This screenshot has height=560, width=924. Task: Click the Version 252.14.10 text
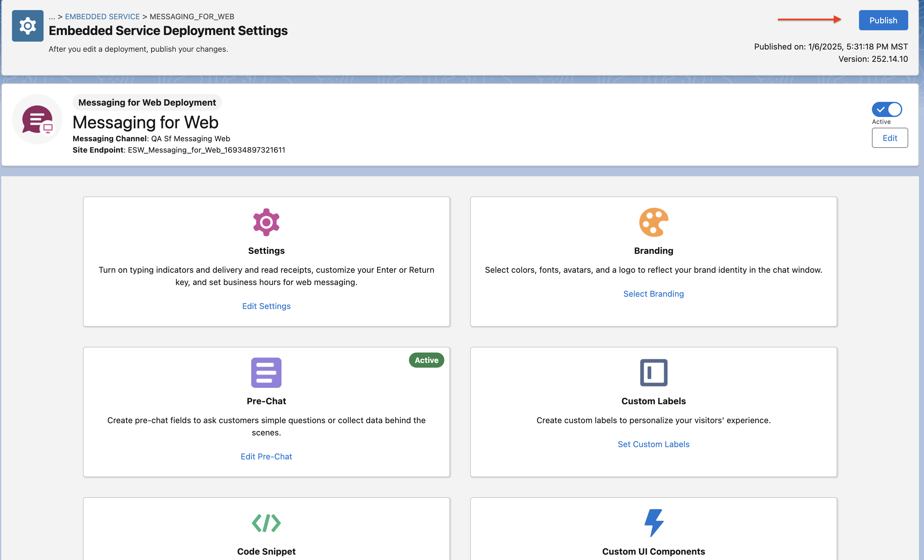pyautogui.click(x=873, y=59)
